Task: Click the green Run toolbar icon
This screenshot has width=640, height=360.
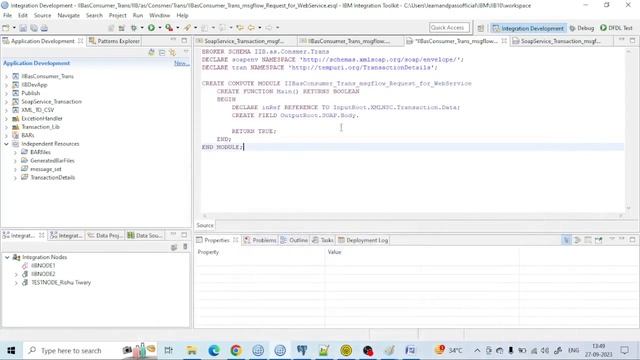Action: tap(151, 28)
